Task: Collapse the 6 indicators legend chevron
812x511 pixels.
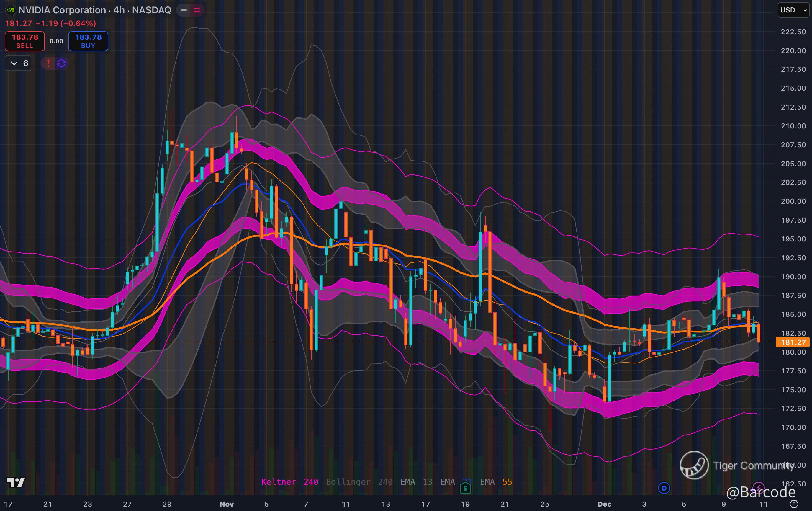Action: click(x=14, y=63)
